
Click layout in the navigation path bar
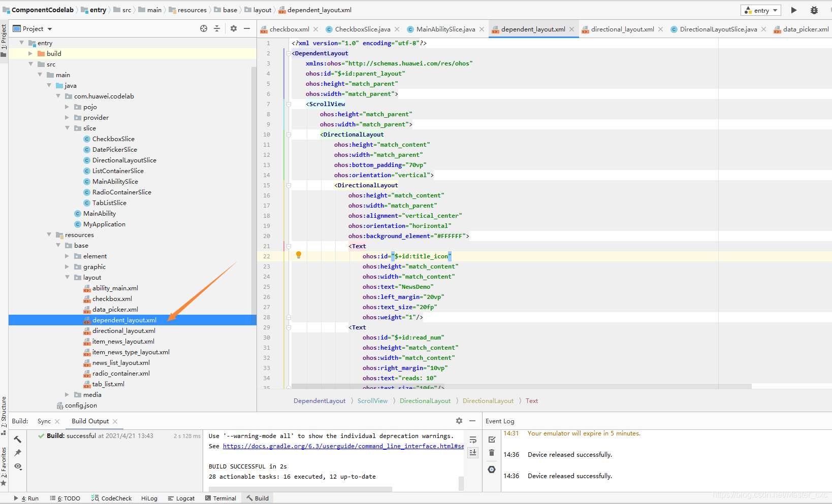point(262,10)
